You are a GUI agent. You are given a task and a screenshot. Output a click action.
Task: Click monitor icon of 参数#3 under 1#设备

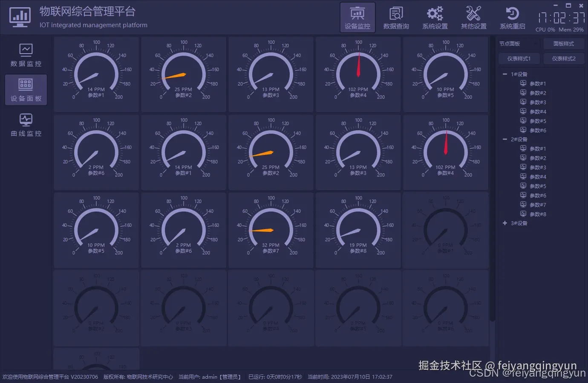point(523,102)
